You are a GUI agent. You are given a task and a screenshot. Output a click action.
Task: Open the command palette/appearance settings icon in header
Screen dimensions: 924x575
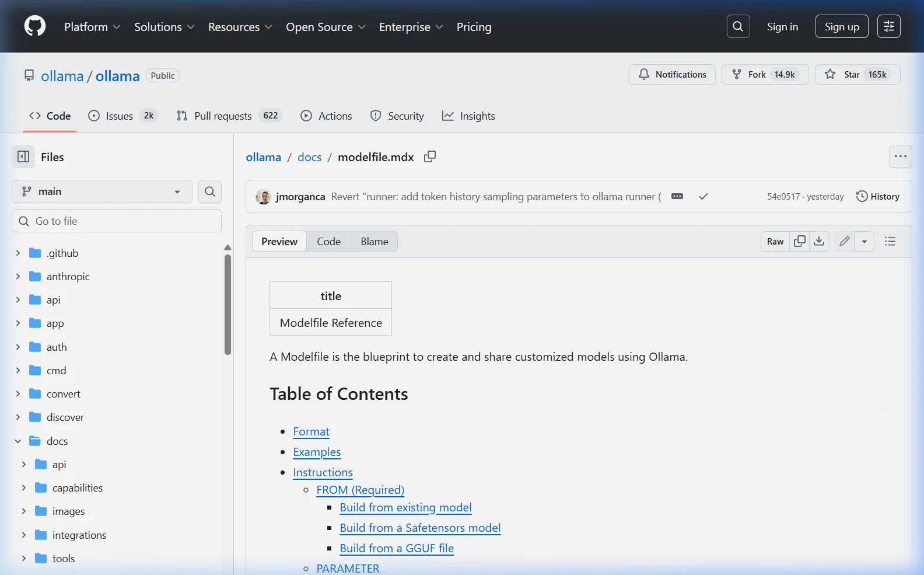pyautogui.click(x=888, y=26)
